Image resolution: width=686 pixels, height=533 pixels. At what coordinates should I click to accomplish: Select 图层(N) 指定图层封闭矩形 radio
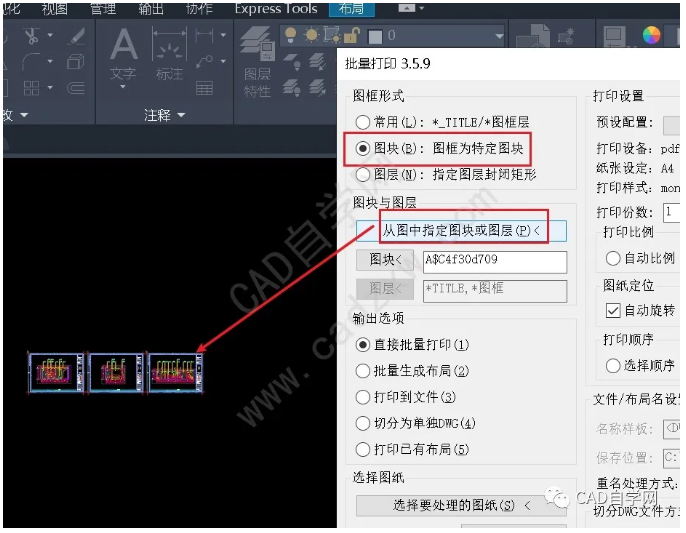click(x=362, y=175)
